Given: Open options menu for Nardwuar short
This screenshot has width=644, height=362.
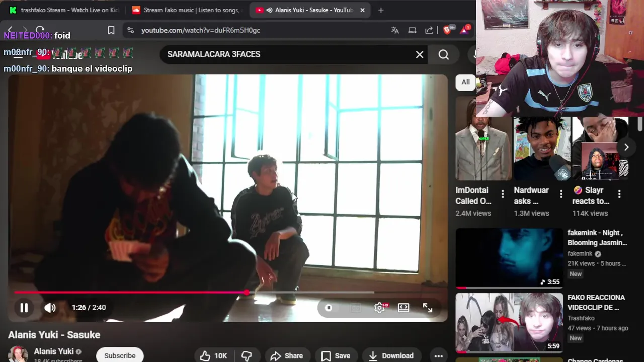Looking at the screenshot, I should 561,194.
